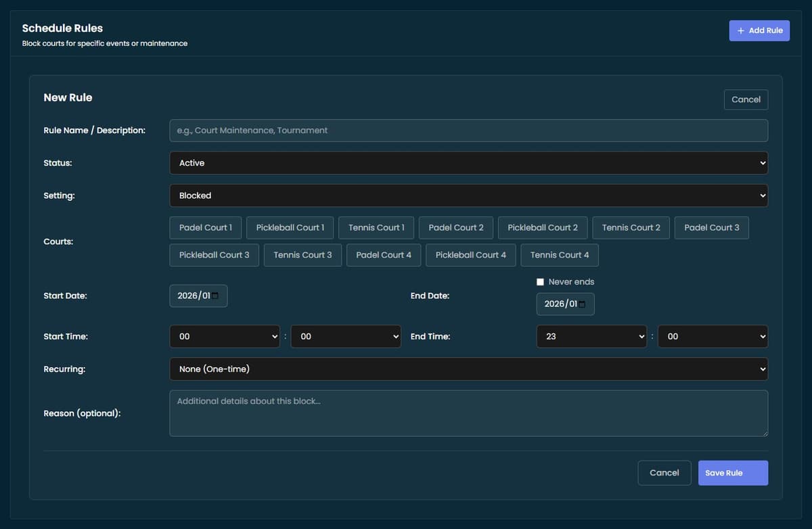Toggle Padel Court 1 selection
Screen dimensions: 812x529
click(x=205, y=228)
